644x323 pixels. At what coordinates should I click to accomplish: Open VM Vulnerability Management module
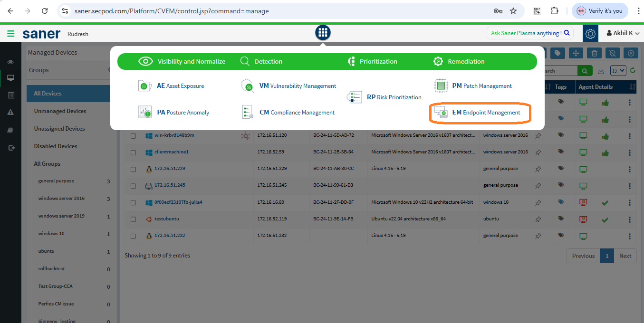pyautogui.click(x=288, y=86)
